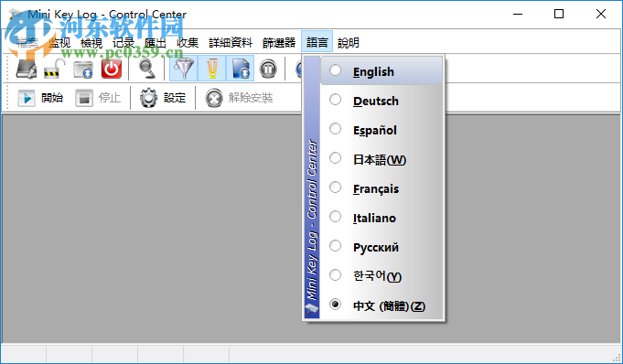This screenshot has width=623, height=364.
Task: Select the 한국어(Y) radio button
Action: click(x=336, y=275)
